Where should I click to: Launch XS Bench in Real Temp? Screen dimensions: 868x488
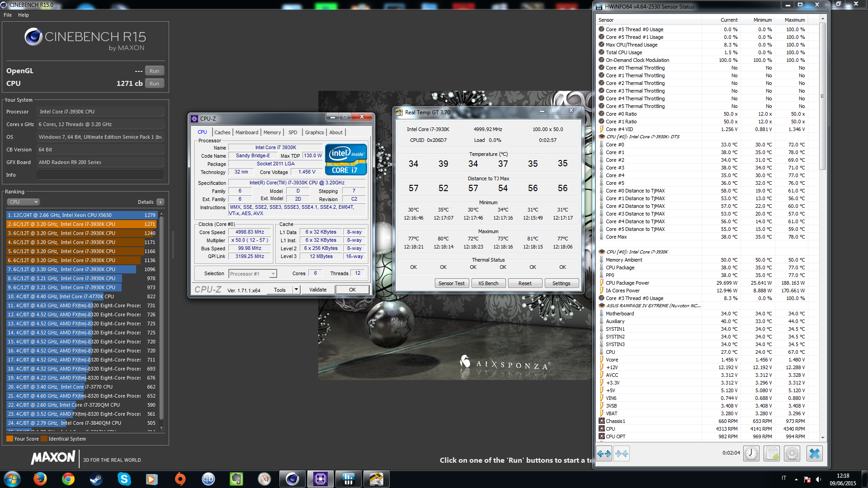tap(488, 283)
